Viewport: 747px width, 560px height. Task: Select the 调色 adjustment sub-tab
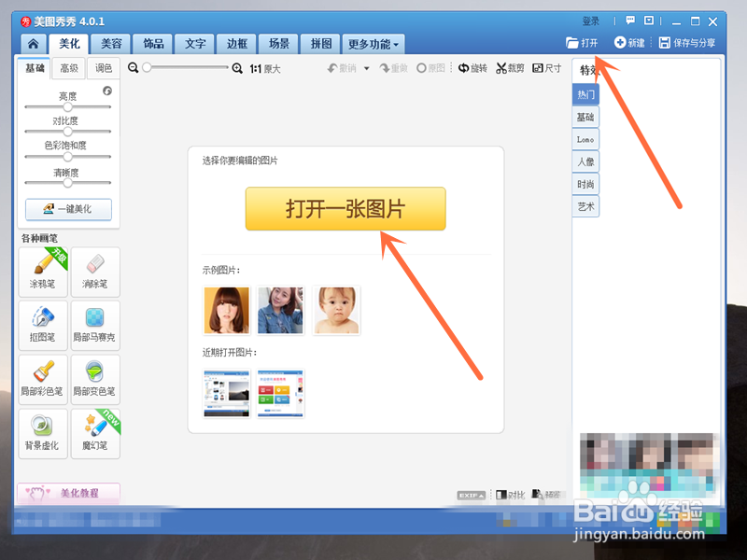pos(104,68)
